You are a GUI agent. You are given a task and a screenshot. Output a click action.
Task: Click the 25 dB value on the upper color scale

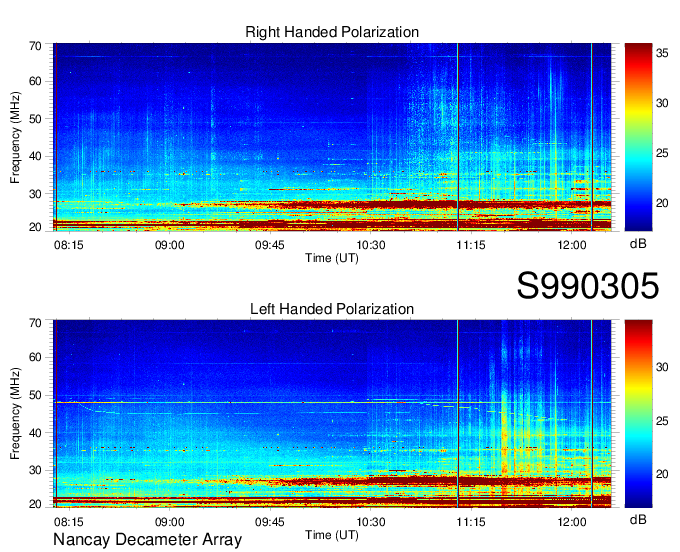[662, 153]
